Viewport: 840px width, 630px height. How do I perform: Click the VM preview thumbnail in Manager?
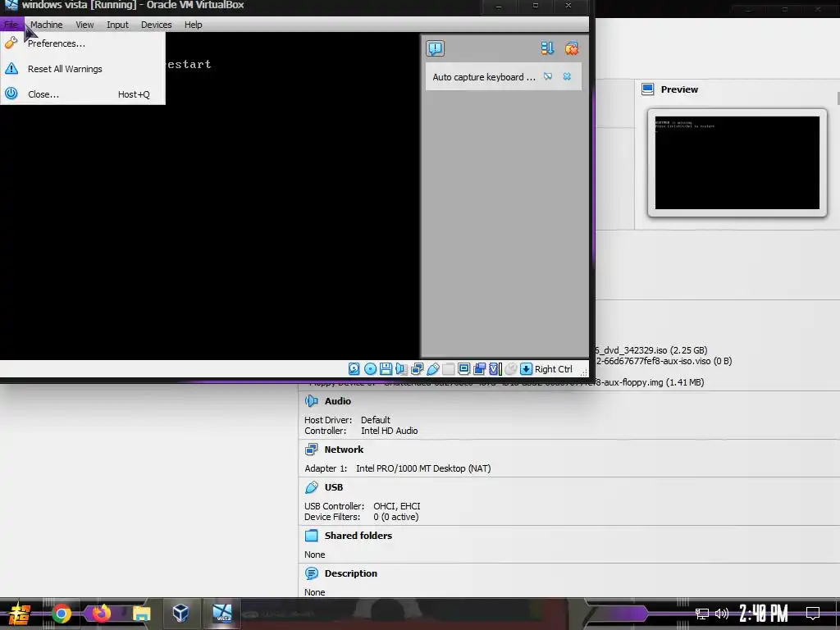737,163
